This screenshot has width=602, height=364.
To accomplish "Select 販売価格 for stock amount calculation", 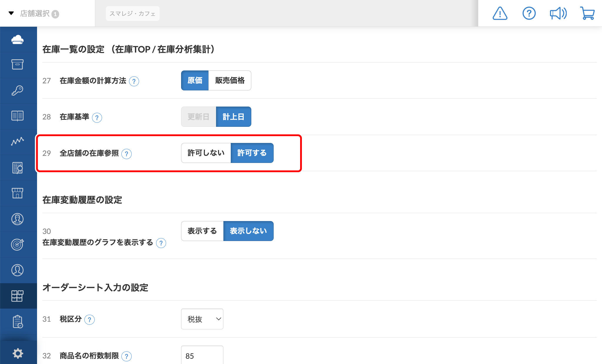I will coord(230,80).
